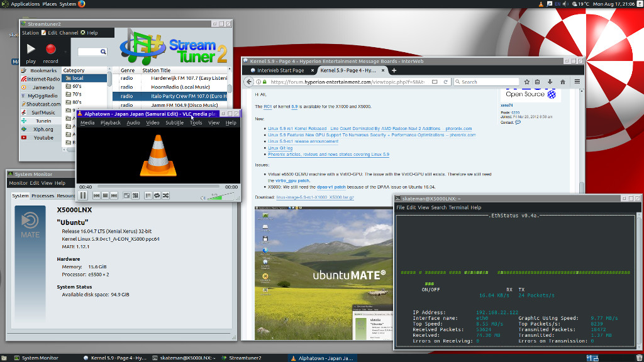
Task: Toggle reader view in the address bar
Action: (x=435, y=82)
